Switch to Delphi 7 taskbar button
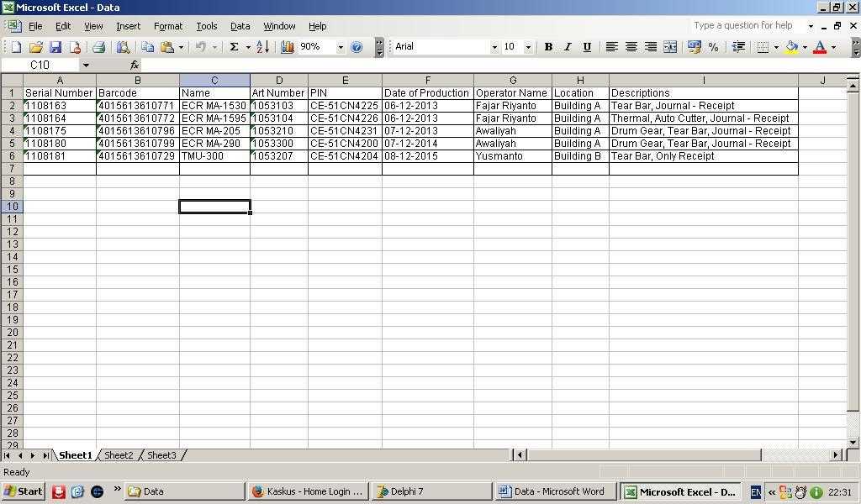Screen dimensions: 861x504 pyautogui.click(x=430, y=491)
